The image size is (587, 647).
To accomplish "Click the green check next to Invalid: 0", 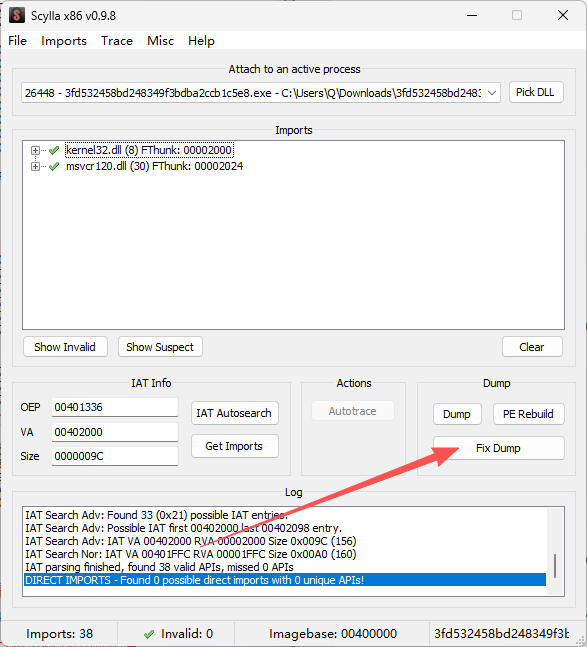I will 149,634.
